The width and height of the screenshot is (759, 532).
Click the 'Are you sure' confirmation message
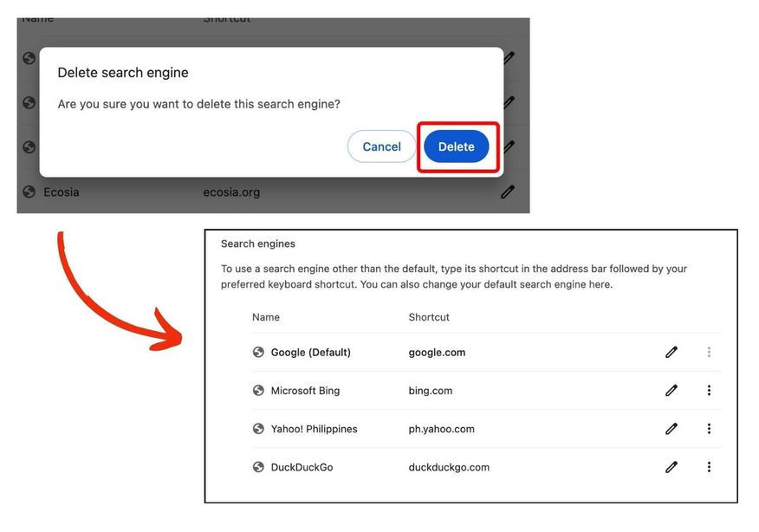click(199, 104)
